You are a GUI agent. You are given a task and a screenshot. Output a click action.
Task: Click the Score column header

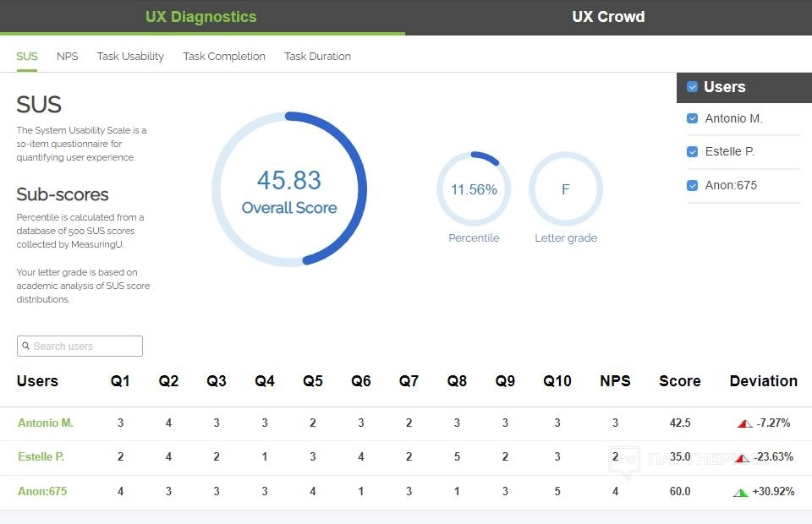pos(679,381)
